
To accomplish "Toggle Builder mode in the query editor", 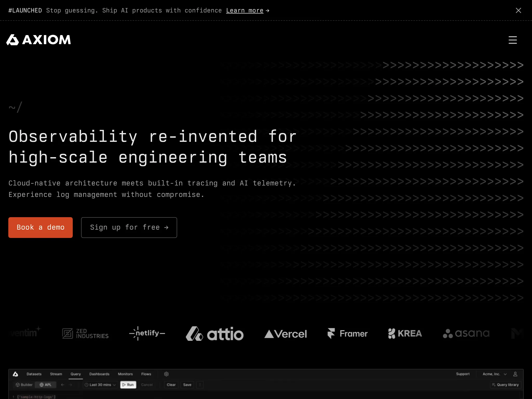I will (24, 385).
